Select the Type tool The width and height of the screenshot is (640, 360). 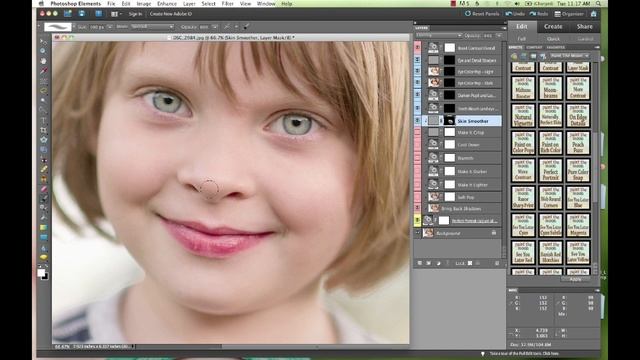43,120
